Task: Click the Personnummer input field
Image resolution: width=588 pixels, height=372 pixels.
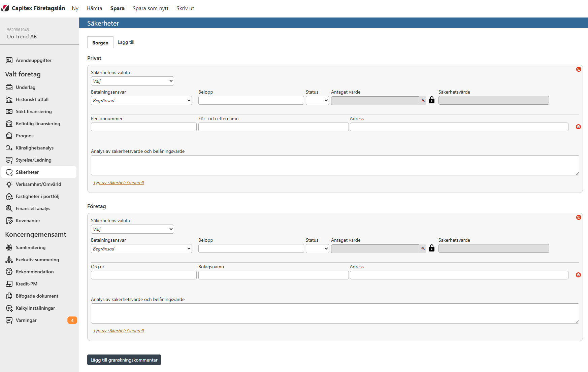Action: (144, 127)
